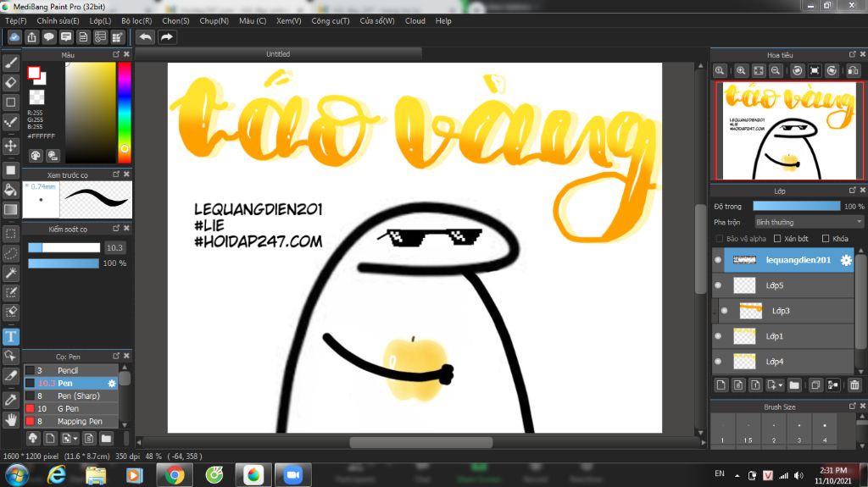Image resolution: width=868 pixels, height=487 pixels.
Task: Hide the Lớp4 layer
Action: 718,362
